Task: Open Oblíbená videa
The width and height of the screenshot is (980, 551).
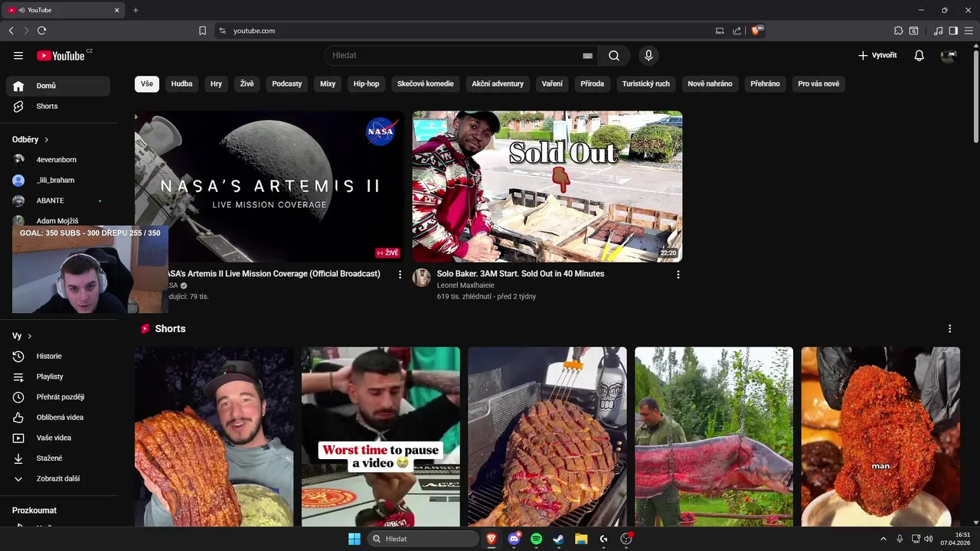Action: pyautogui.click(x=58, y=417)
